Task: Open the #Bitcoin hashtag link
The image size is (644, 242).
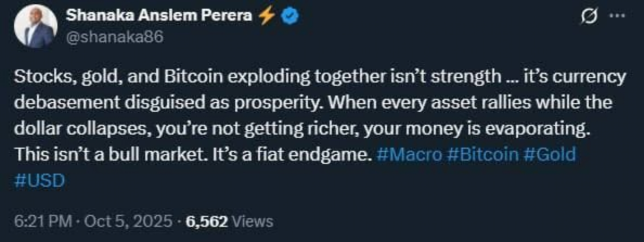Action: [x=483, y=154]
